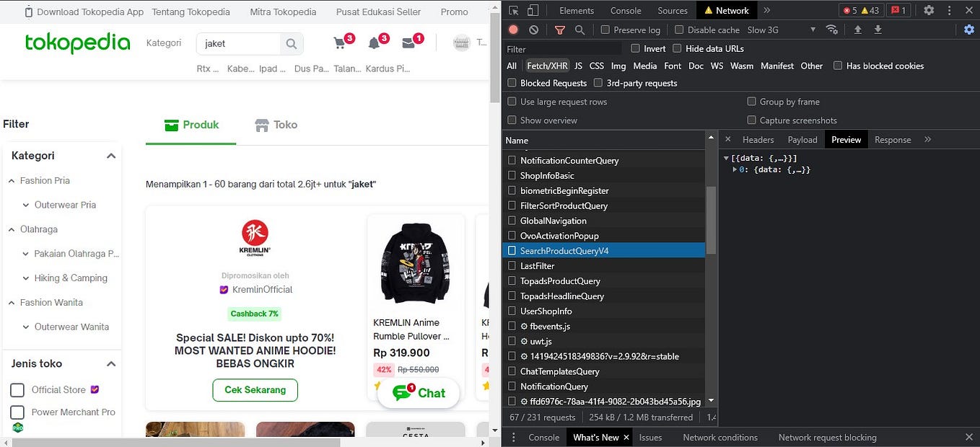Image resolution: width=980 pixels, height=447 pixels.
Task: Select the inspect element tool in DevTools
Action: pos(515,10)
